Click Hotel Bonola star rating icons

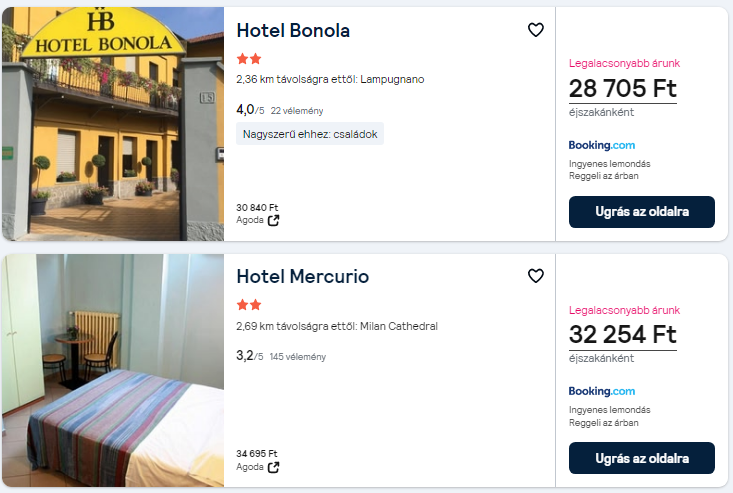(x=248, y=59)
